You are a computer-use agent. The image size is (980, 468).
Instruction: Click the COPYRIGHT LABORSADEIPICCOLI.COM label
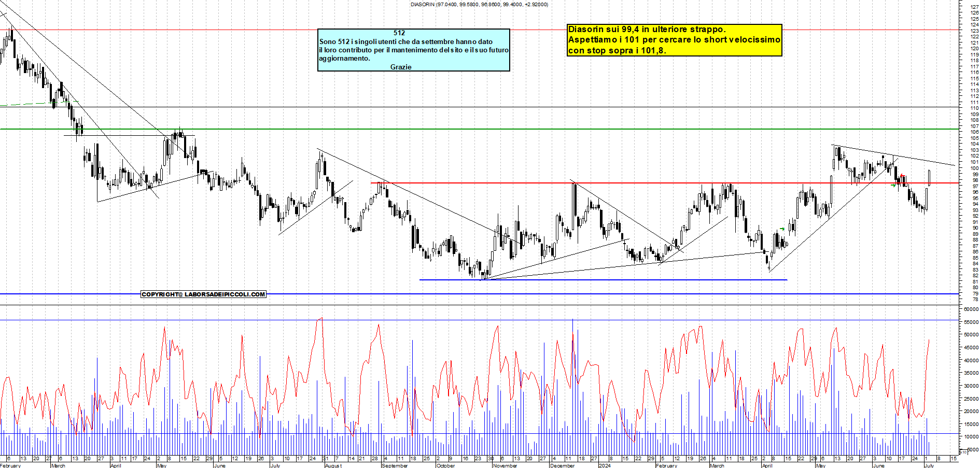pyautogui.click(x=203, y=294)
